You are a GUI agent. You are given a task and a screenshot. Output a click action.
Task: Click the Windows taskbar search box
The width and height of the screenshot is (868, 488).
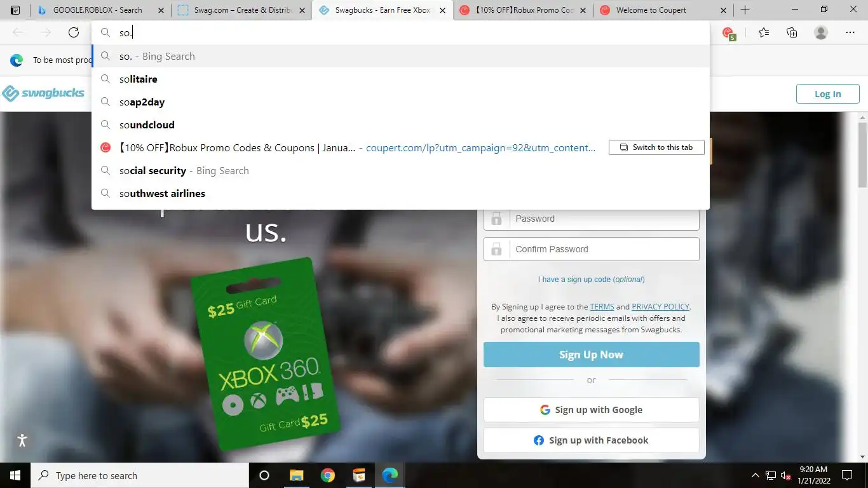140,475
